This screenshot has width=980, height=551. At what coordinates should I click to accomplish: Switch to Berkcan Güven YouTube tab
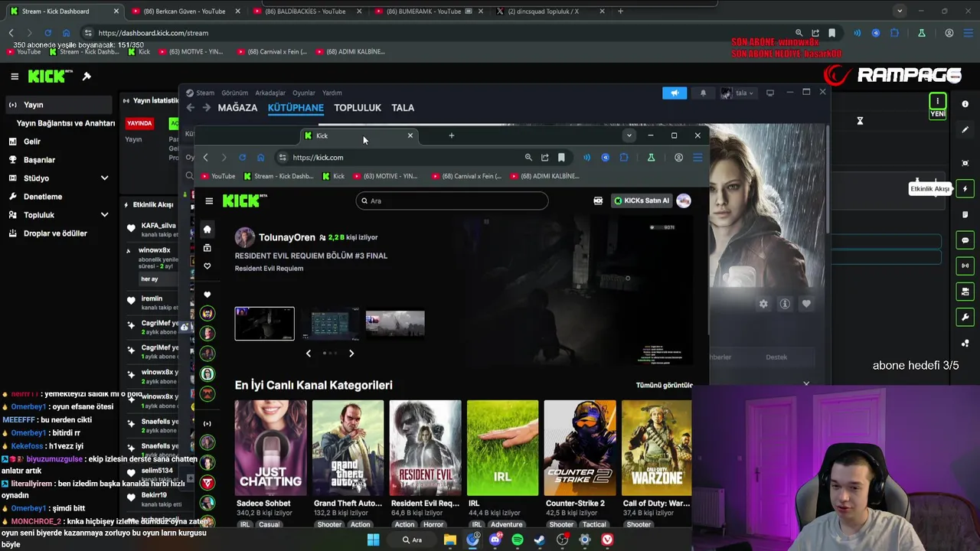point(184,11)
